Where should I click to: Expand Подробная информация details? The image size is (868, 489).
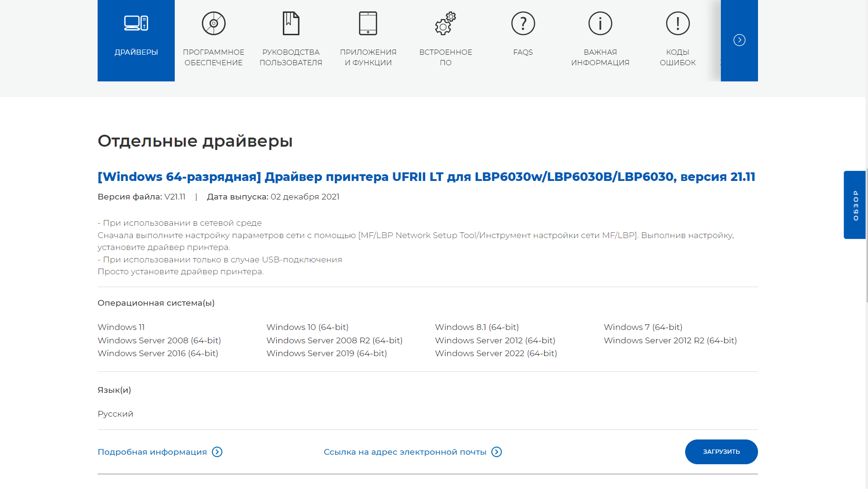click(x=152, y=452)
